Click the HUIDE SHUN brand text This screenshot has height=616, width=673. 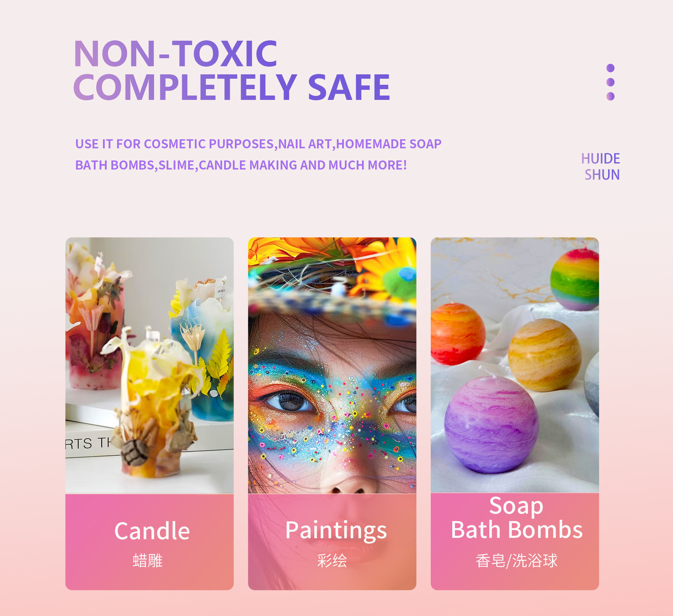pyautogui.click(x=600, y=167)
